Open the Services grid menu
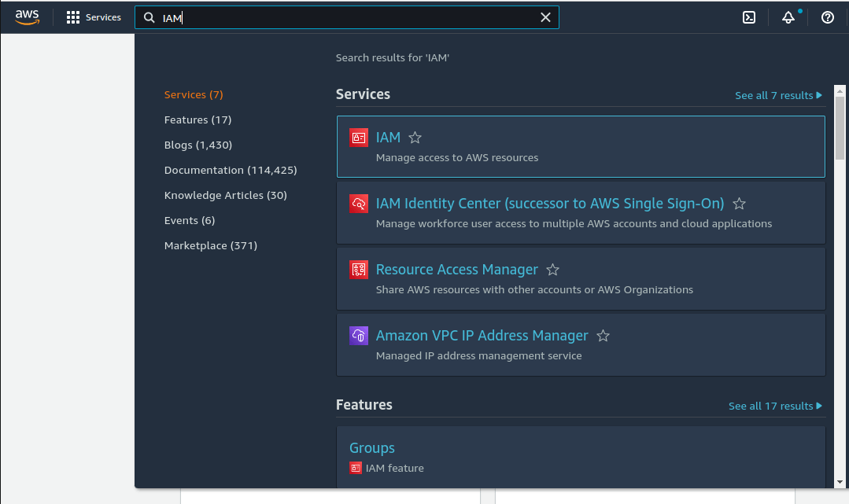 [x=93, y=17]
